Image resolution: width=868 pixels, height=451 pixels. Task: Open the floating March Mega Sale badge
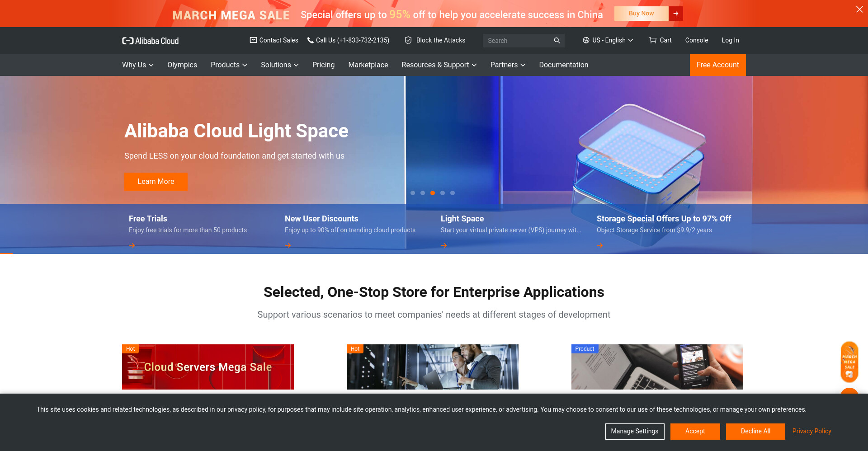[x=849, y=362]
